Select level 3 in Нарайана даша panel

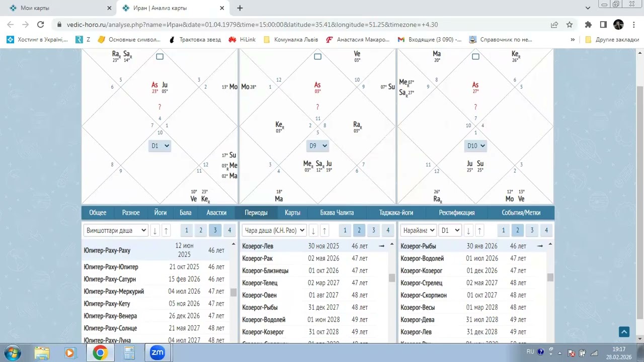click(532, 230)
